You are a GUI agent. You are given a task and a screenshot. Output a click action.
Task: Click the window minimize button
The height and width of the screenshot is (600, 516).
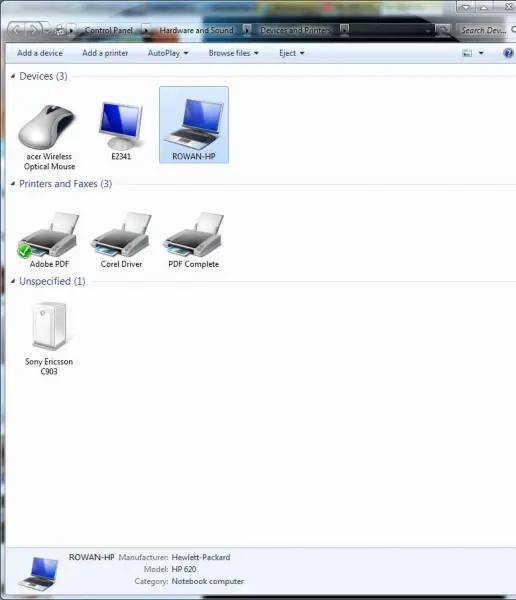point(466,7)
